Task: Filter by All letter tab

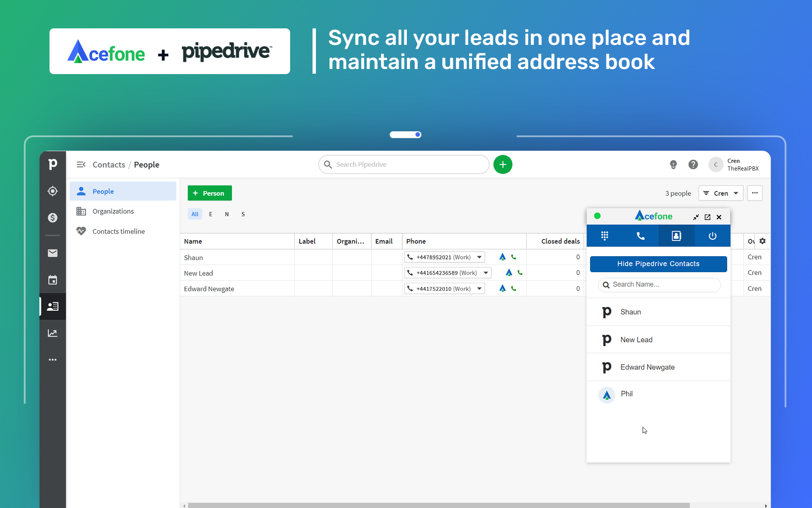Action: coord(195,214)
